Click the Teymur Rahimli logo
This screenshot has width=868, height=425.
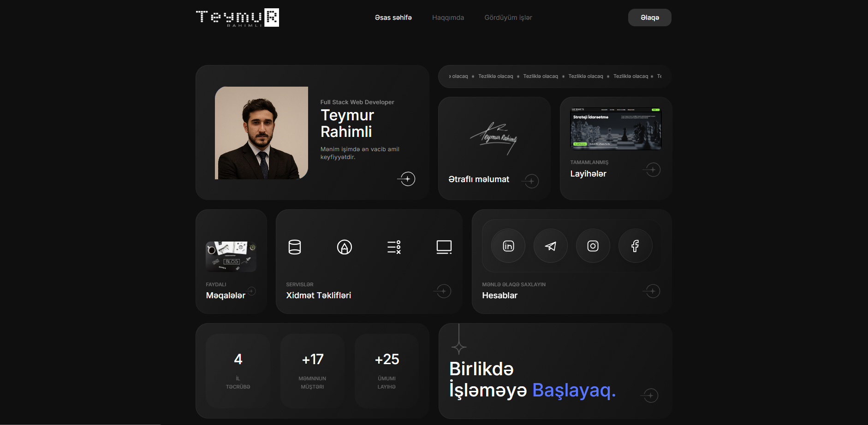click(x=238, y=18)
